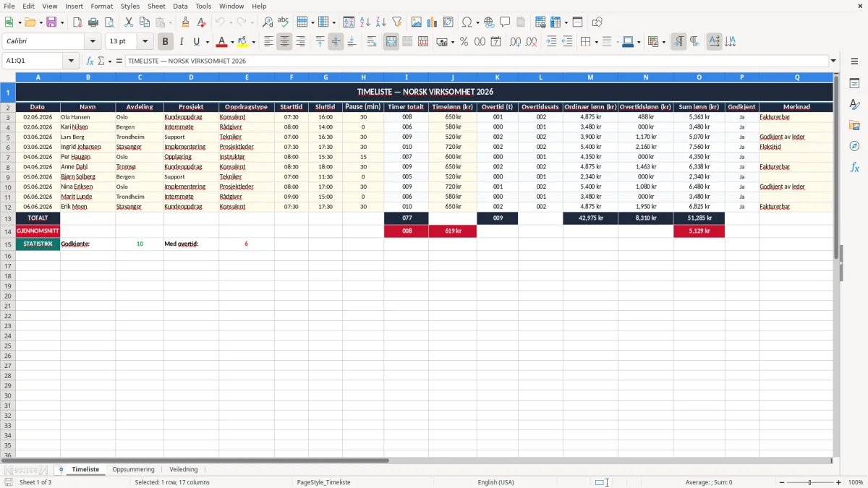868x488 pixels.
Task: Click Export as PDF icon
Action: 77,22
